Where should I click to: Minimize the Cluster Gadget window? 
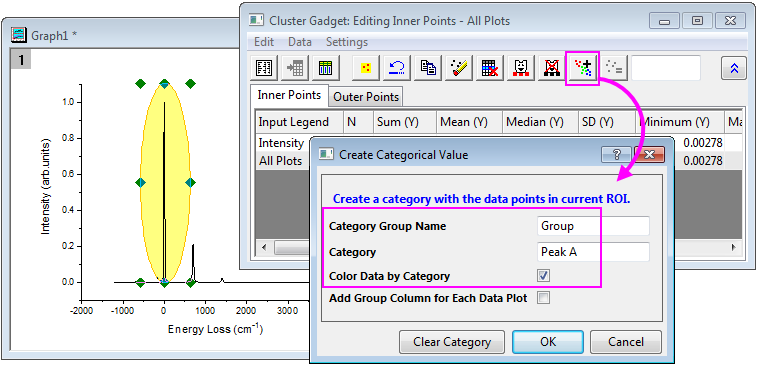pyautogui.click(x=664, y=21)
